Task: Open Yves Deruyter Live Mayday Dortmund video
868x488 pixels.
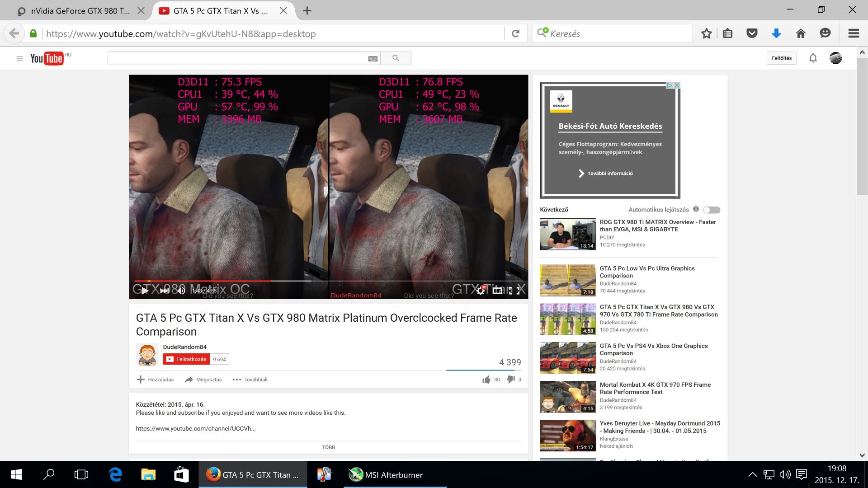Action: (660, 427)
